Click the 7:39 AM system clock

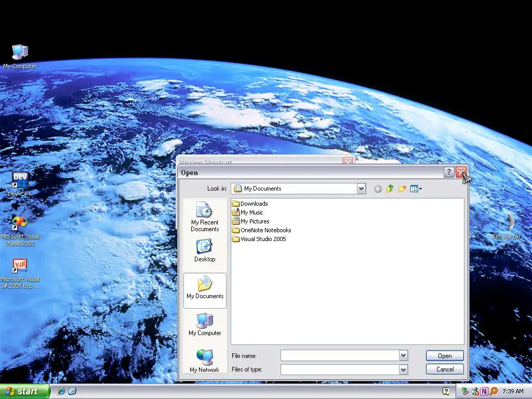point(513,391)
